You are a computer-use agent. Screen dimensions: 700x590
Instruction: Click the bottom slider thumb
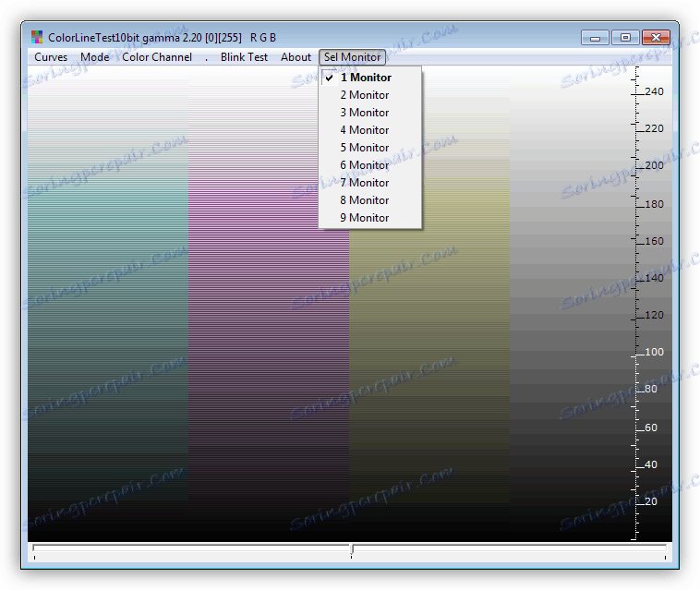pyautogui.click(x=352, y=549)
